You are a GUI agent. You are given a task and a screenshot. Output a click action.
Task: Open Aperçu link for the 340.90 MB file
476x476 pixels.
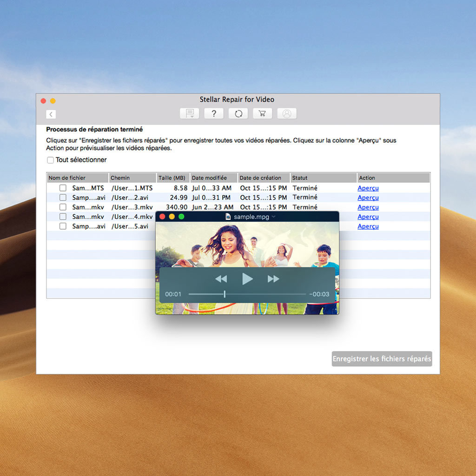coord(368,207)
